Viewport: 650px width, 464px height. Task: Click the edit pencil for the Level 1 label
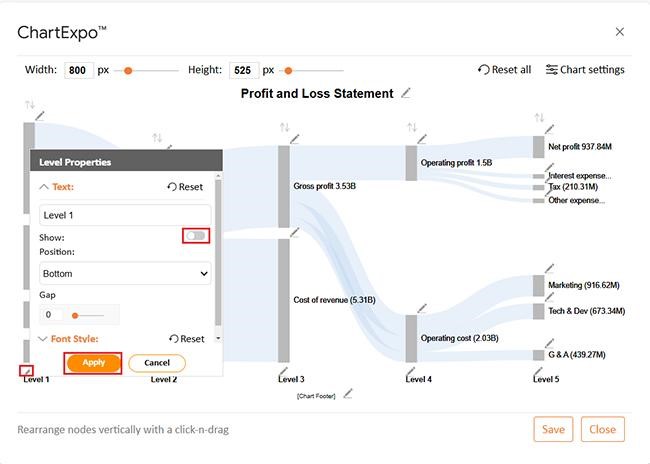coord(26,370)
